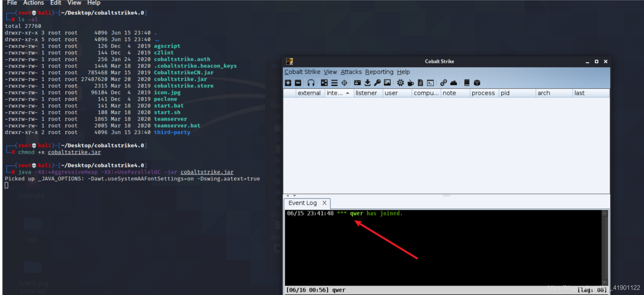
Task: Click the Event Log vertical scrollbar
Action: click(x=605, y=248)
